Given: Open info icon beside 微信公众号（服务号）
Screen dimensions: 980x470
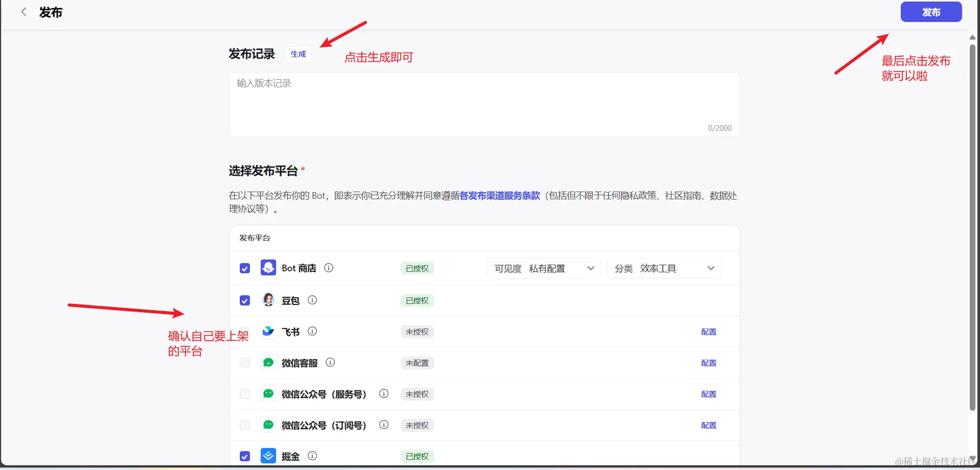Looking at the screenshot, I should click(384, 393).
